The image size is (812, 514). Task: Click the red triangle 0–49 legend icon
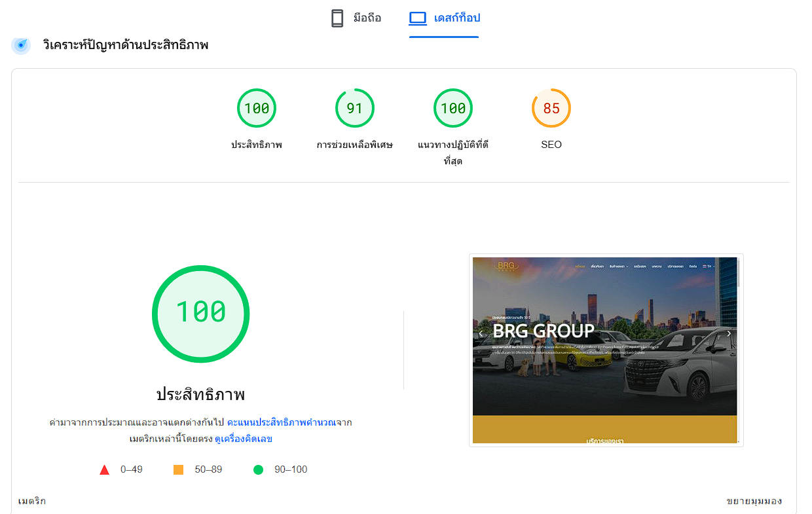(104, 469)
